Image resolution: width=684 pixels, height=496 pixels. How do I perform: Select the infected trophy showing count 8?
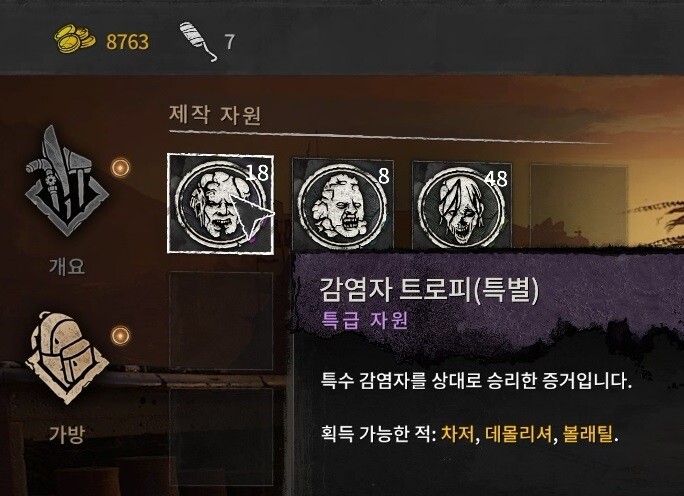click(x=343, y=204)
